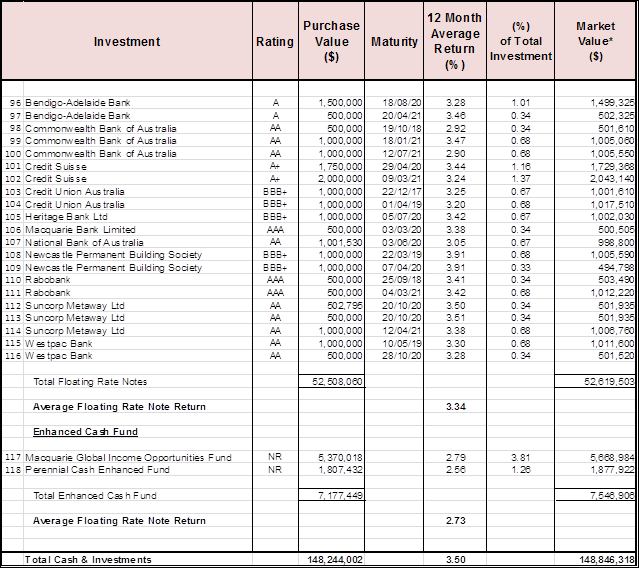Image resolution: width=639 pixels, height=568 pixels.
Task: Select 12 Month Average Return header
Action: [454, 41]
